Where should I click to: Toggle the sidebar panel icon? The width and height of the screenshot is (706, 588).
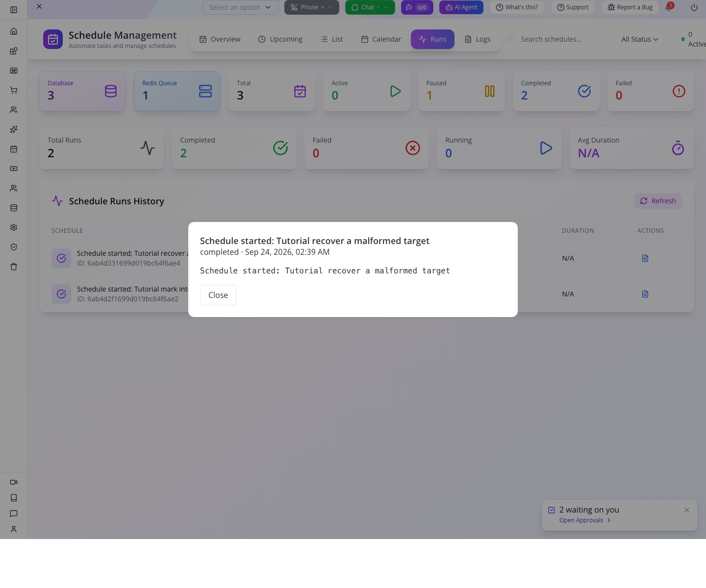[14, 10]
